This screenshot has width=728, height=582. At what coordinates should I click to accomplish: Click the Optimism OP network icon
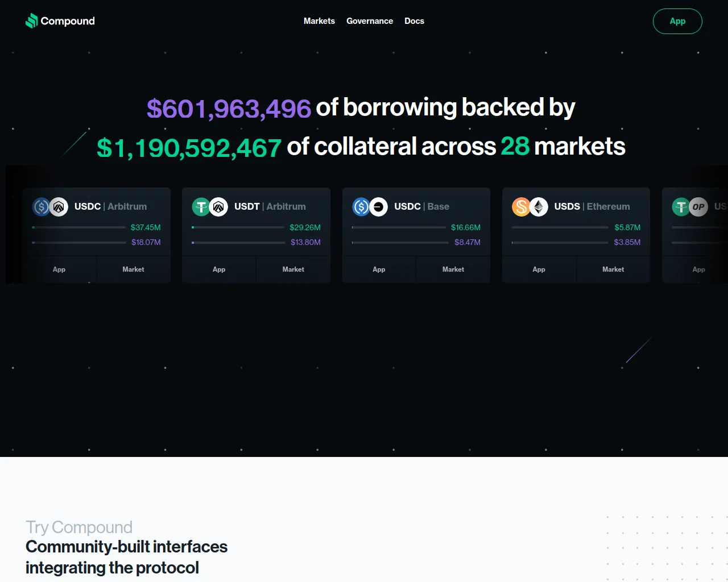(698, 207)
